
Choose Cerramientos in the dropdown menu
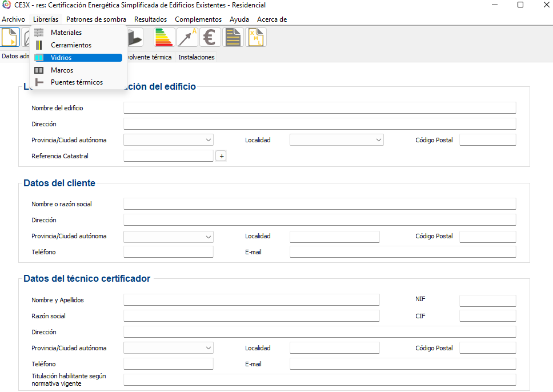click(x=71, y=45)
